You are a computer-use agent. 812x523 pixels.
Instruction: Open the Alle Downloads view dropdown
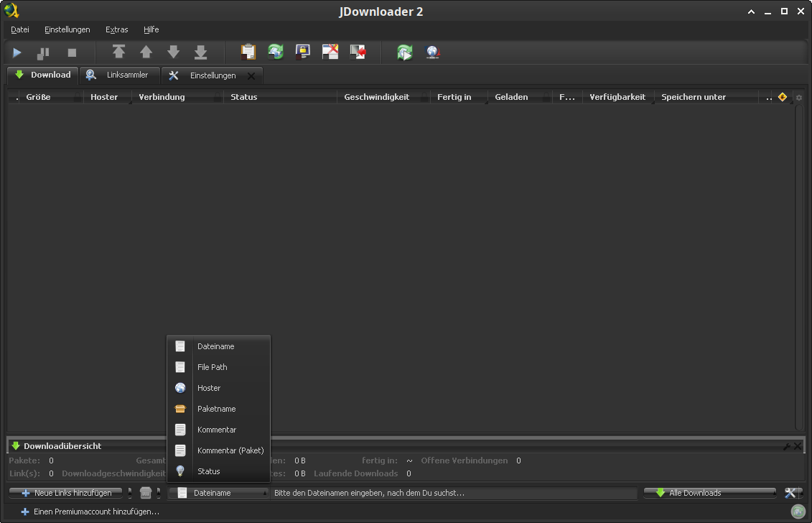[x=710, y=493]
